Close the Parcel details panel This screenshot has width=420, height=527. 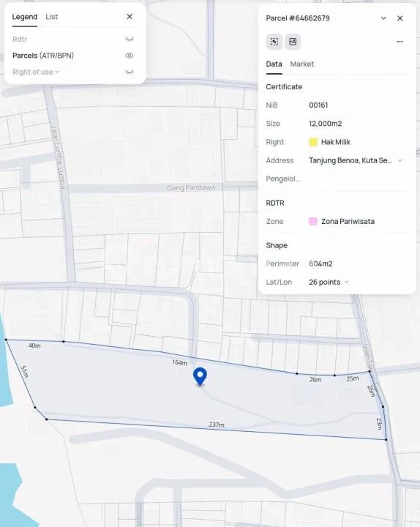click(400, 18)
